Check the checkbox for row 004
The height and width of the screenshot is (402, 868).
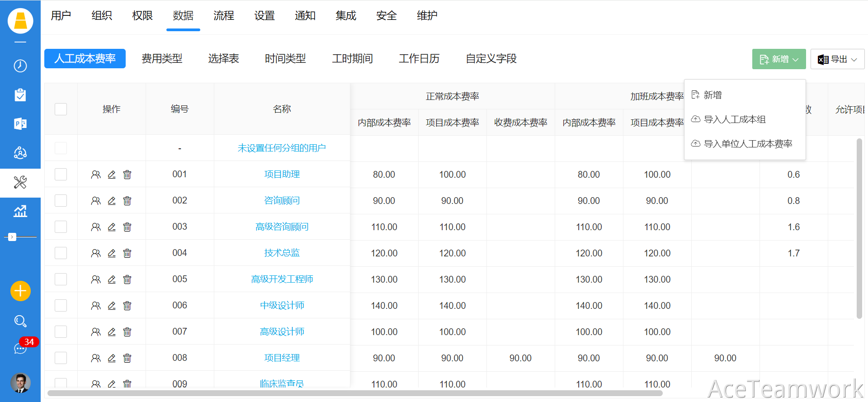tap(61, 253)
